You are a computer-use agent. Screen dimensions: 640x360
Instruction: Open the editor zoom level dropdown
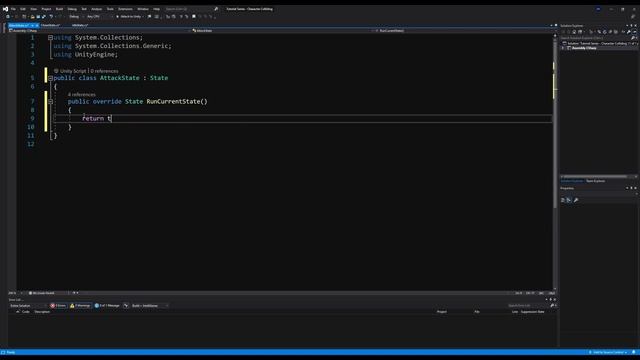(x=15, y=293)
